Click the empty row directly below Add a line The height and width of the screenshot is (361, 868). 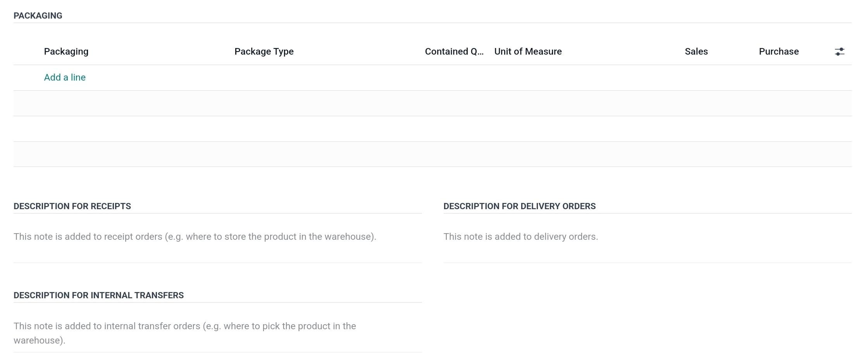tap(432, 103)
